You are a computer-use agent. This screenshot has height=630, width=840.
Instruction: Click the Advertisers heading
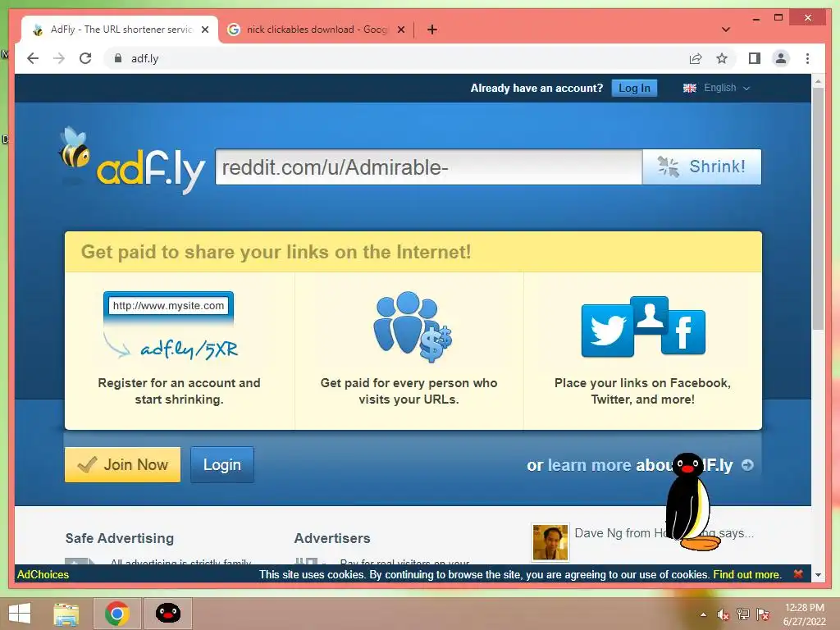point(332,538)
